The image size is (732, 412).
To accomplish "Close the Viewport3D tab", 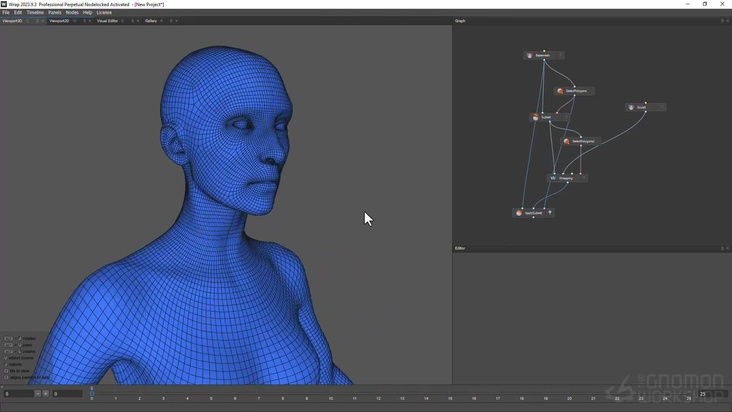I will click(x=43, y=21).
